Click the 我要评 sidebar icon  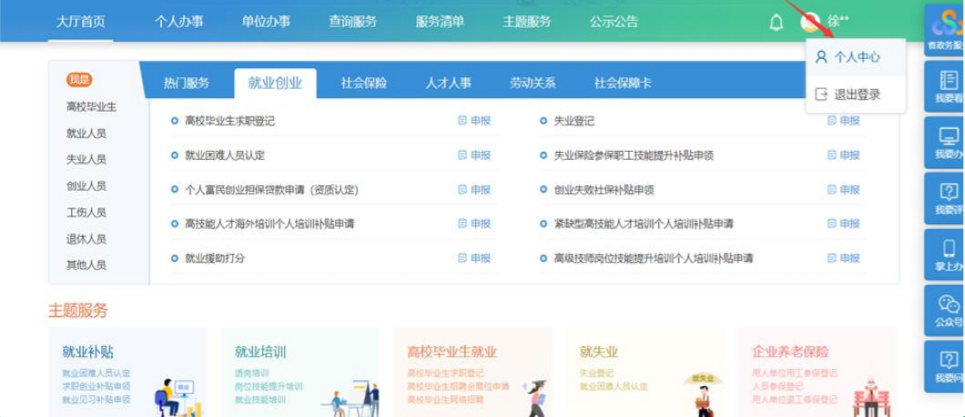click(945, 197)
